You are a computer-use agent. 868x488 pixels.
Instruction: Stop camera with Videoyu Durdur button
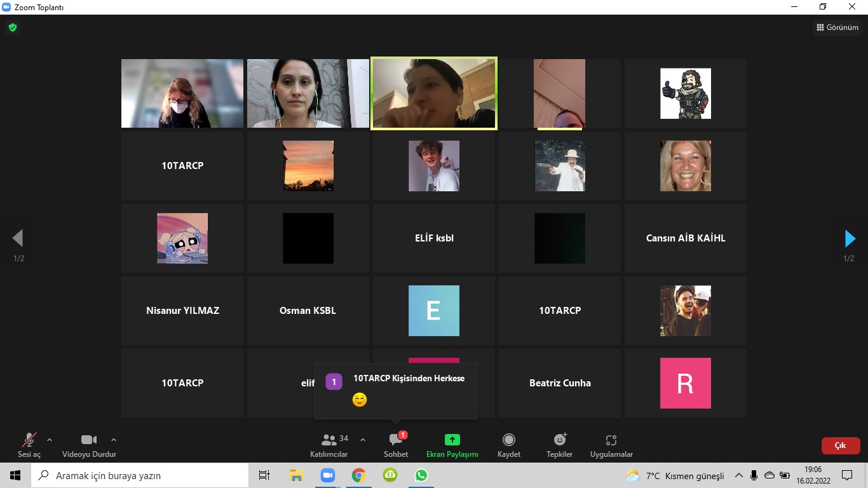(89, 445)
